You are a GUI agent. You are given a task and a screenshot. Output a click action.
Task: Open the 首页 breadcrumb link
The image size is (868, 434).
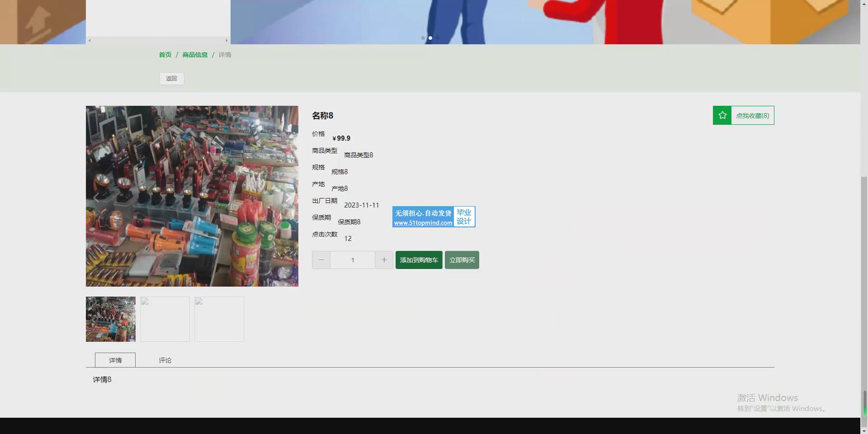click(165, 55)
